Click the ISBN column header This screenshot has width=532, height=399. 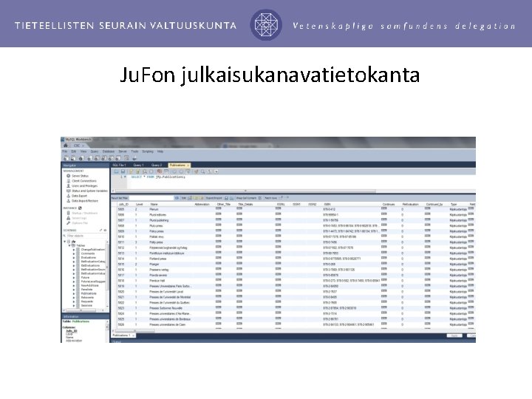click(x=327, y=205)
